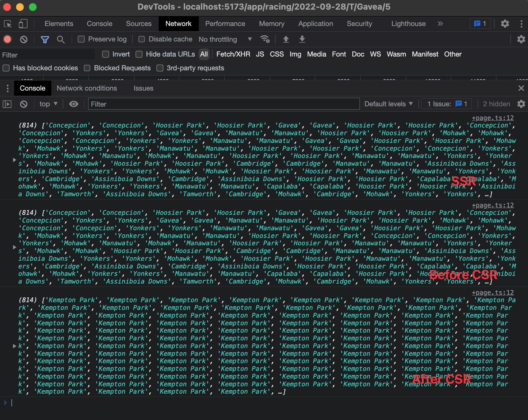Switch to the Sources tab
The height and width of the screenshot is (420, 528).
click(x=139, y=24)
